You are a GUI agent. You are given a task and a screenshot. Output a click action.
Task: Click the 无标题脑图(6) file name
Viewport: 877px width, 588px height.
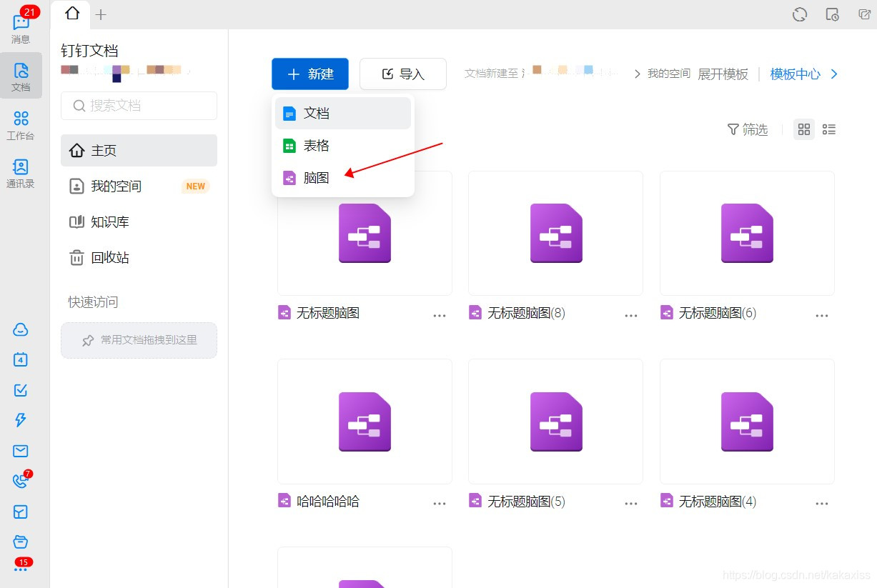(x=718, y=313)
